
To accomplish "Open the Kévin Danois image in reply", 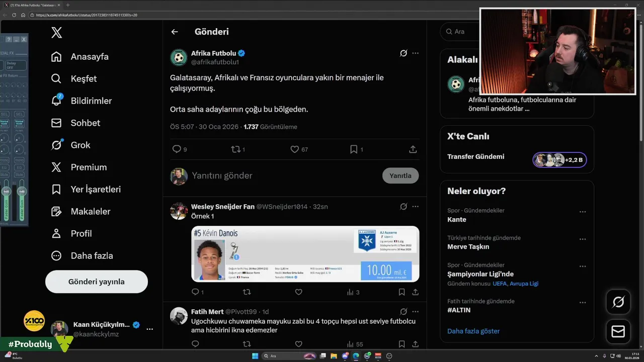I will click(305, 254).
